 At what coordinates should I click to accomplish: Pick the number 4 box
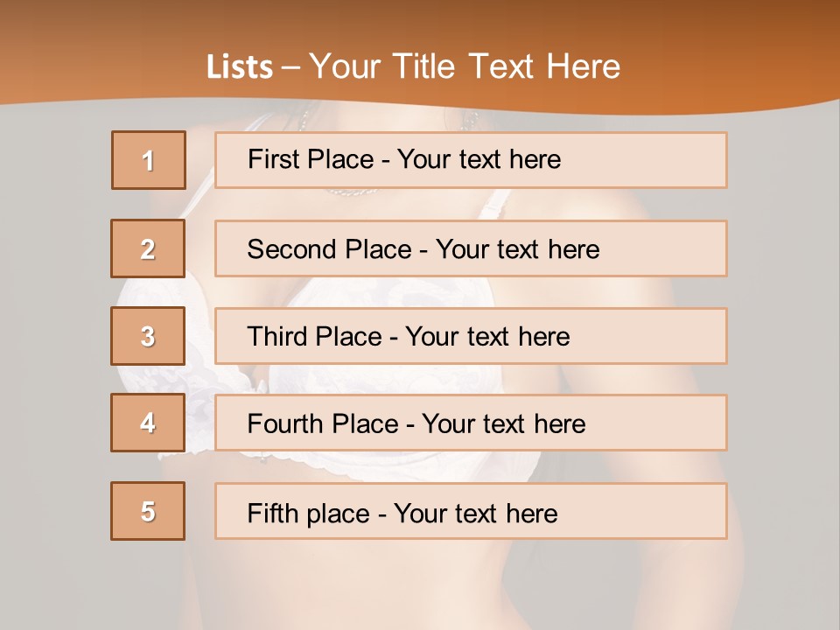(149, 423)
